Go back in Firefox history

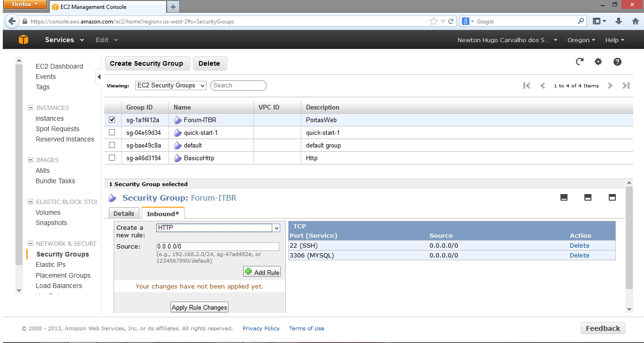(12, 21)
